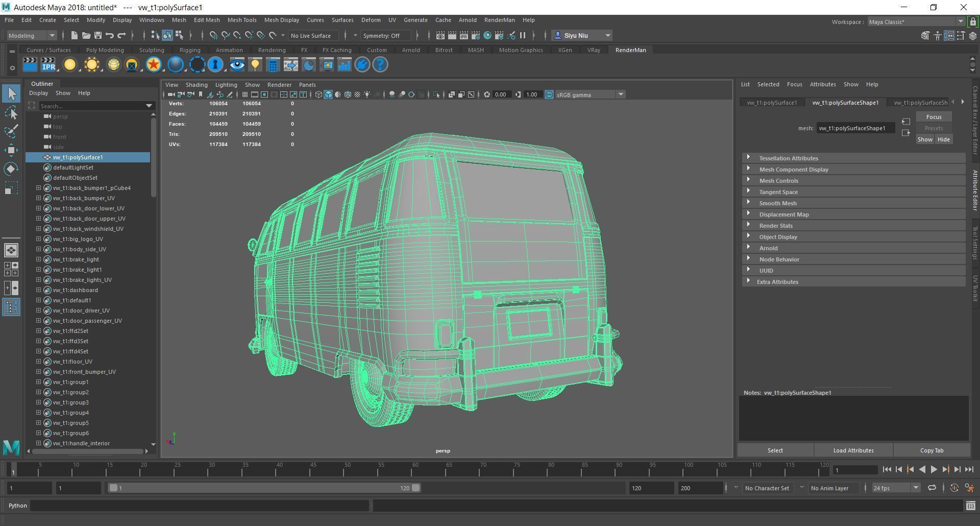Open the 24 fps frame rate dropdown
Image resolution: width=980 pixels, height=526 pixels.
pyautogui.click(x=896, y=488)
